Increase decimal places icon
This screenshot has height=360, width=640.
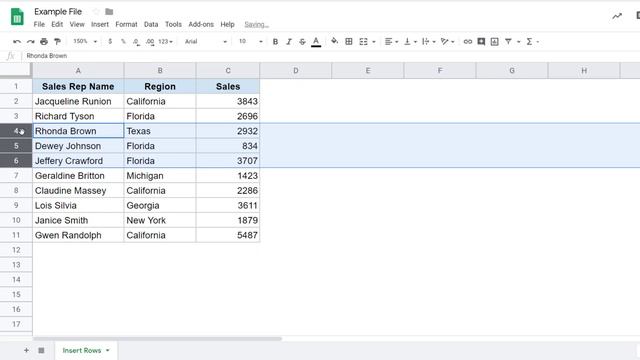(x=150, y=42)
